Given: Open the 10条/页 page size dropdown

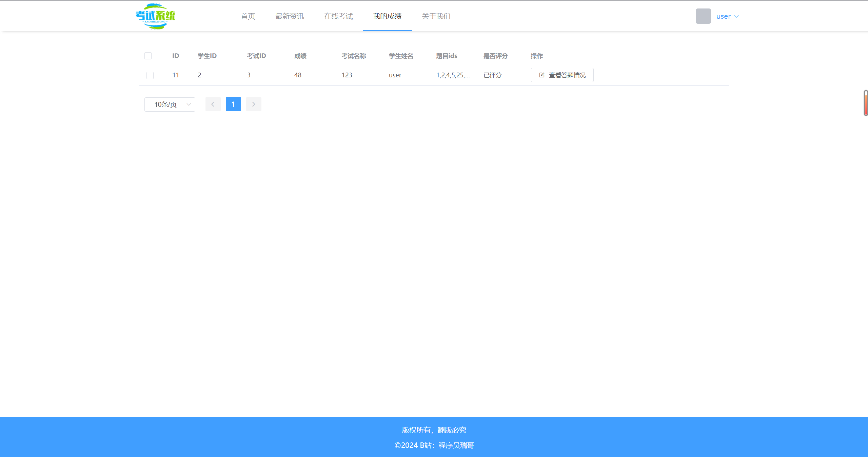Looking at the screenshot, I should point(170,104).
